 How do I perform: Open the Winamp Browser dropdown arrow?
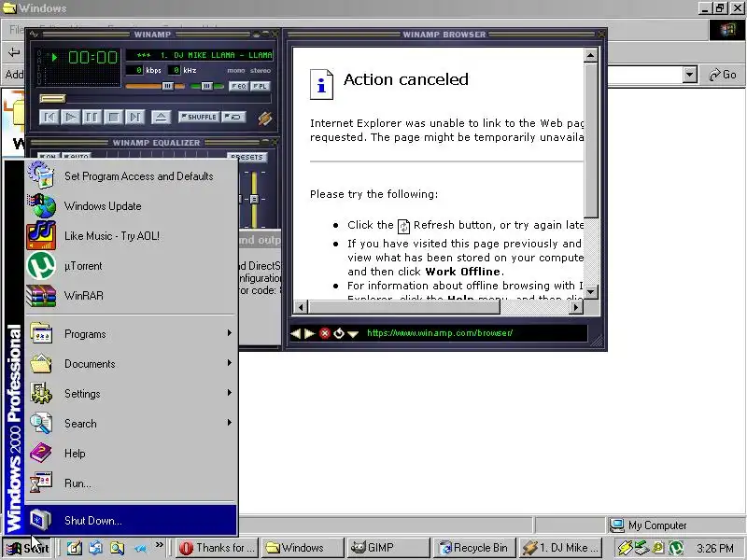[x=353, y=334]
